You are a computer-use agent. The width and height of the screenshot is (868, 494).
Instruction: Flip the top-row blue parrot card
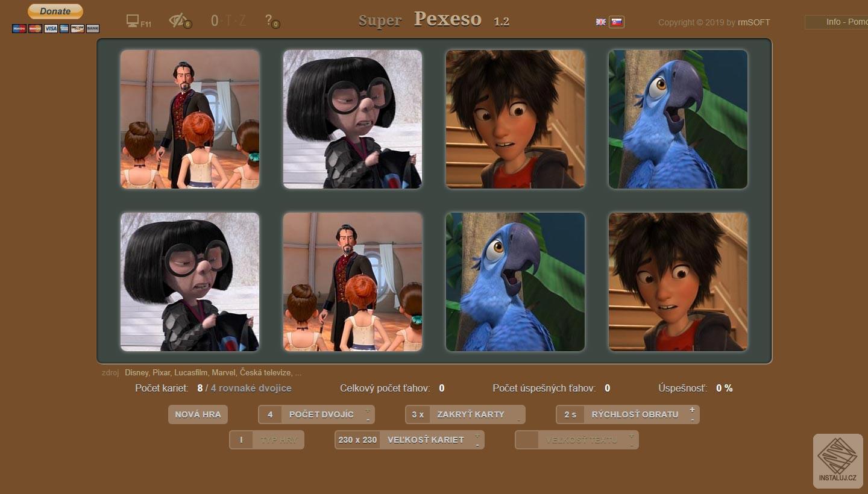pyautogui.click(x=678, y=119)
